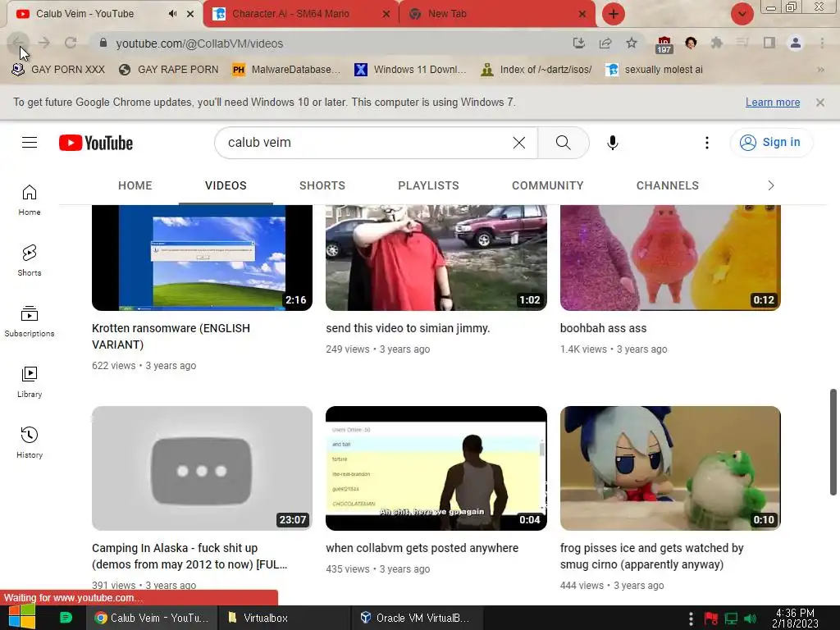Open Subscriptions in the sidebar
Viewport: 840px width, 630px height.
tap(30, 322)
